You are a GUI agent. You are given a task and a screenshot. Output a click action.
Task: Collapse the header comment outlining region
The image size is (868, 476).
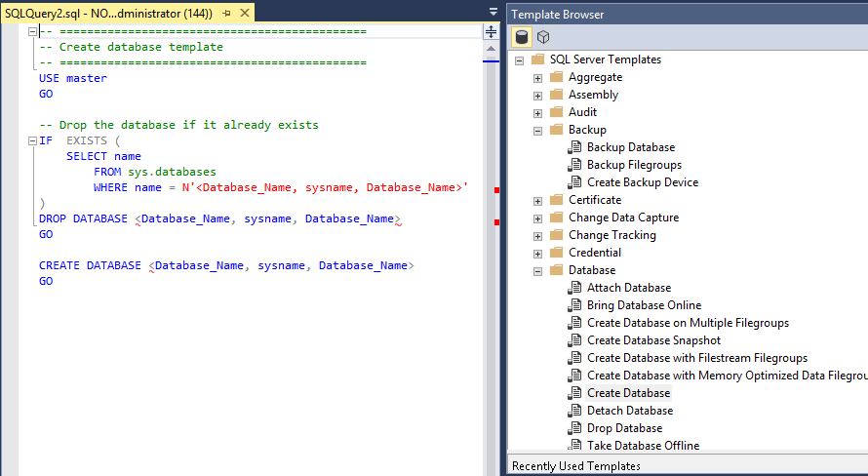[x=32, y=31]
